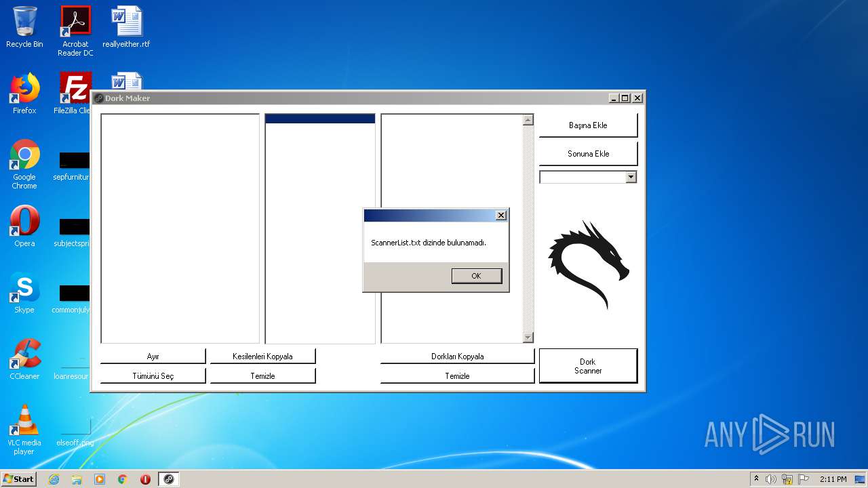This screenshot has width=868, height=488.
Task: Click OK in the ScannerList.txt error dialog
Action: [477, 276]
